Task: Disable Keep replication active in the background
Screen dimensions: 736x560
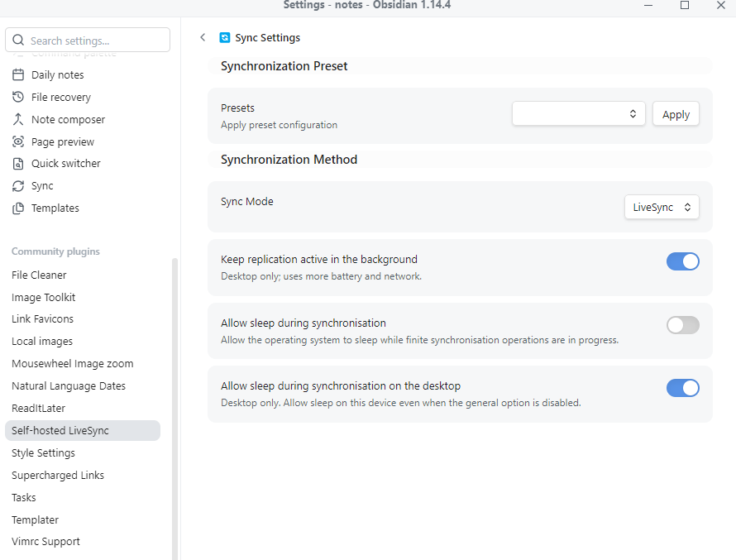Action: click(x=682, y=261)
